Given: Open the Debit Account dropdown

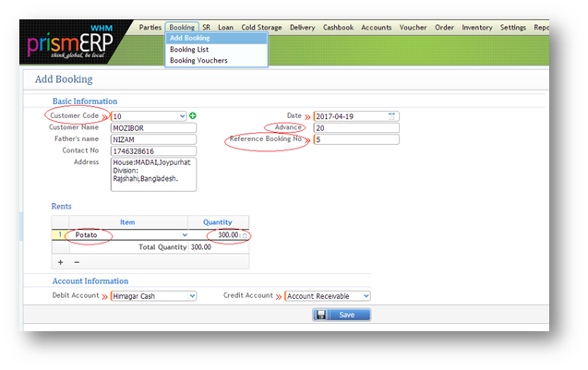Looking at the screenshot, I should click(x=191, y=296).
